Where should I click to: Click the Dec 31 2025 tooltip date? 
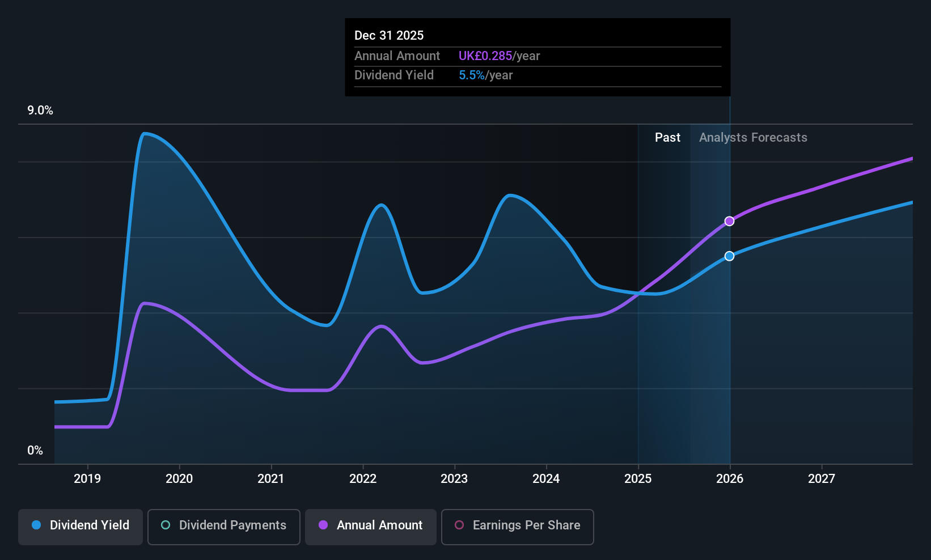389,36
